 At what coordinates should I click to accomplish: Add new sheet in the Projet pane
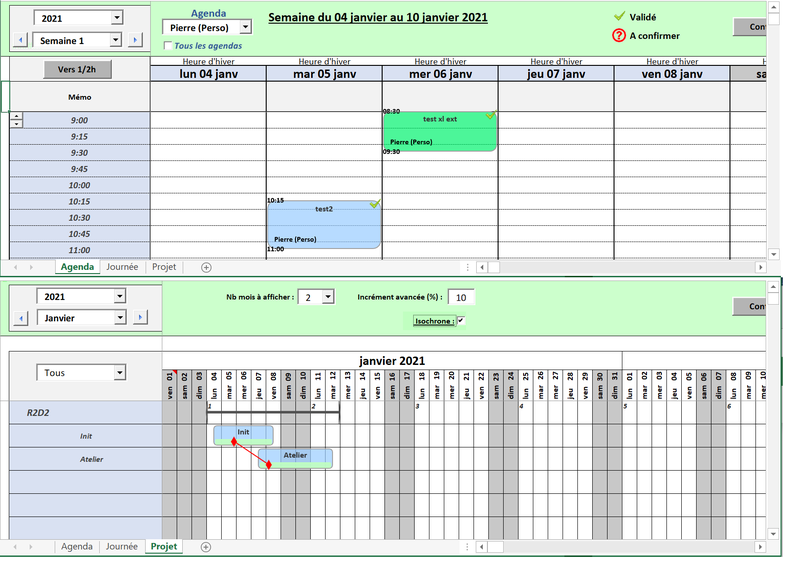click(x=206, y=547)
